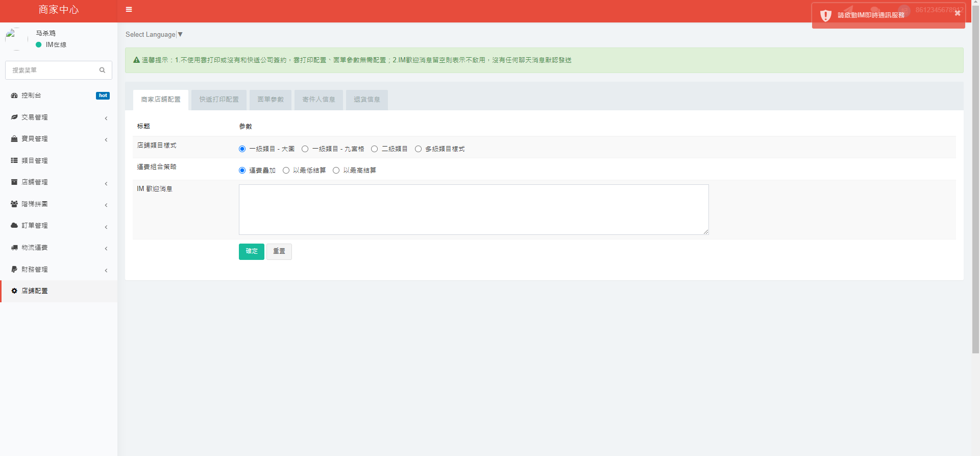The image size is (980, 456).
Task: Select 運費疊加 radio option
Action: coord(242,171)
